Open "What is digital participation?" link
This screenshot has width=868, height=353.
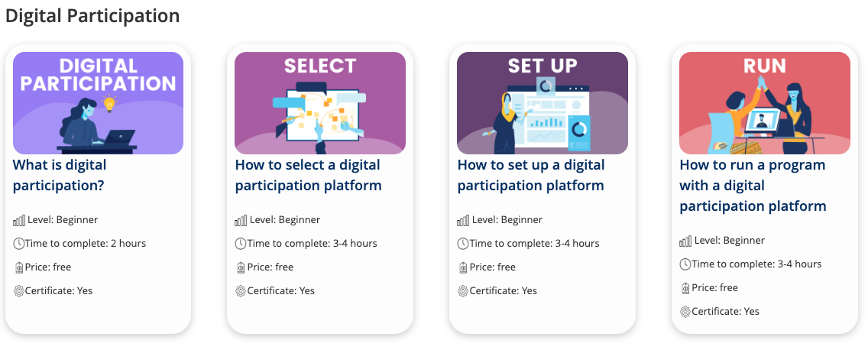click(x=60, y=175)
